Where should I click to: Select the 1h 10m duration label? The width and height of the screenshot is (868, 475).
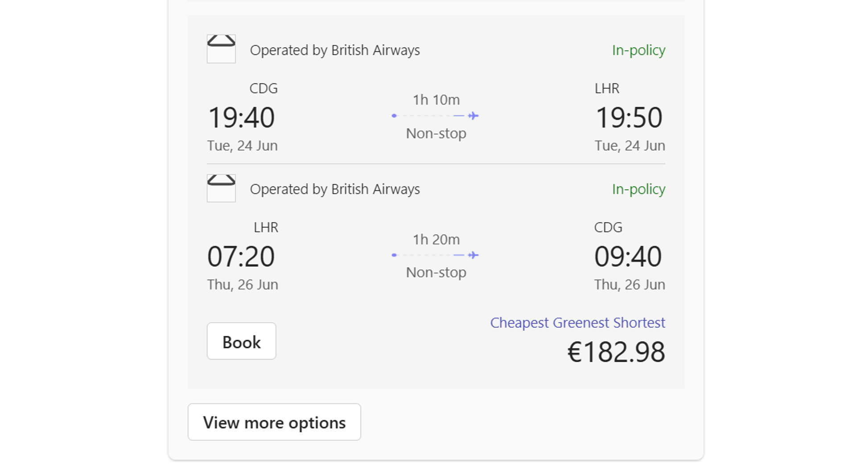(x=435, y=100)
